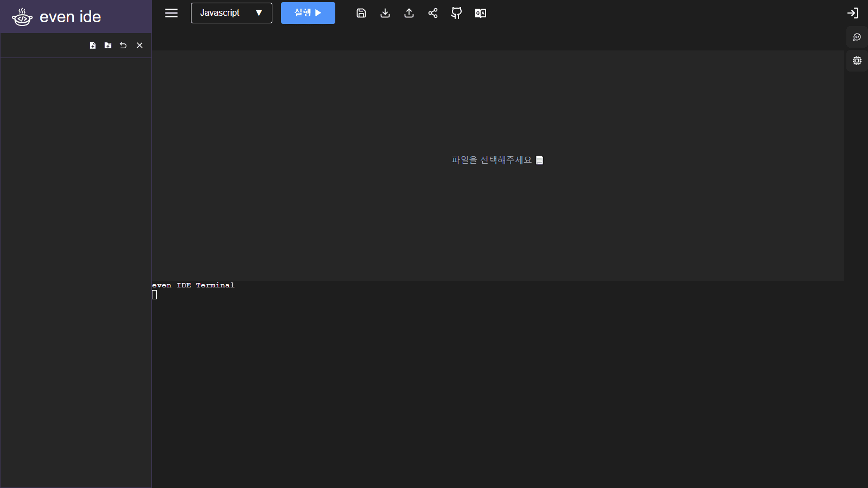Close the file explorer panel
Image resolution: width=868 pixels, height=488 pixels.
point(139,46)
